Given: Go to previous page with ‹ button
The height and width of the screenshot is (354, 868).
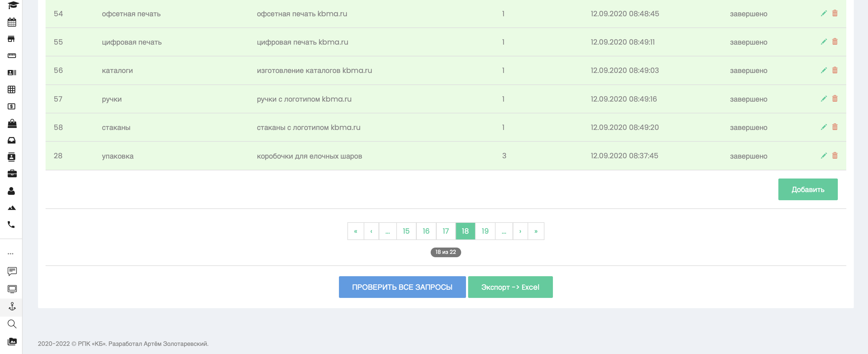Looking at the screenshot, I should tap(371, 231).
